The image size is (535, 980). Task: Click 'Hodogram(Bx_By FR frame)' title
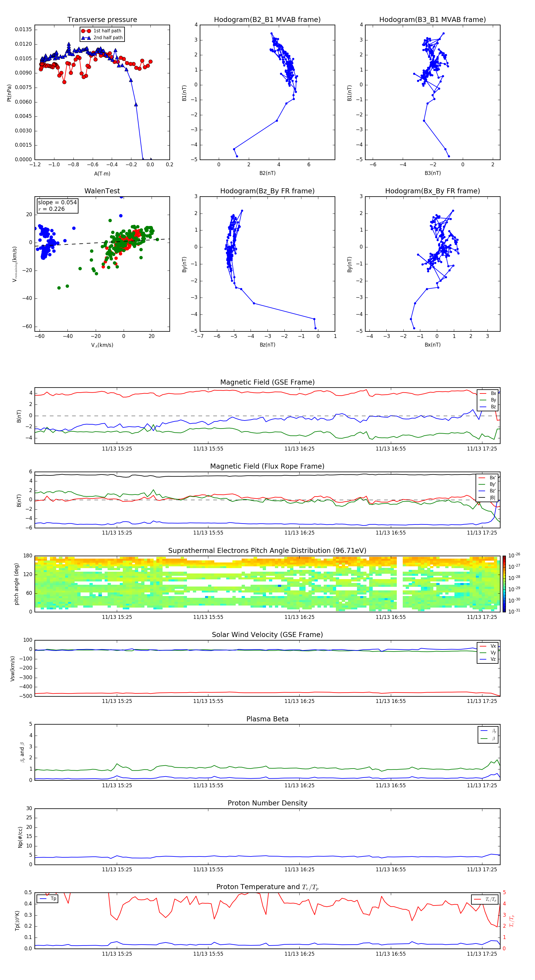pyautogui.click(x=432, y=191)
